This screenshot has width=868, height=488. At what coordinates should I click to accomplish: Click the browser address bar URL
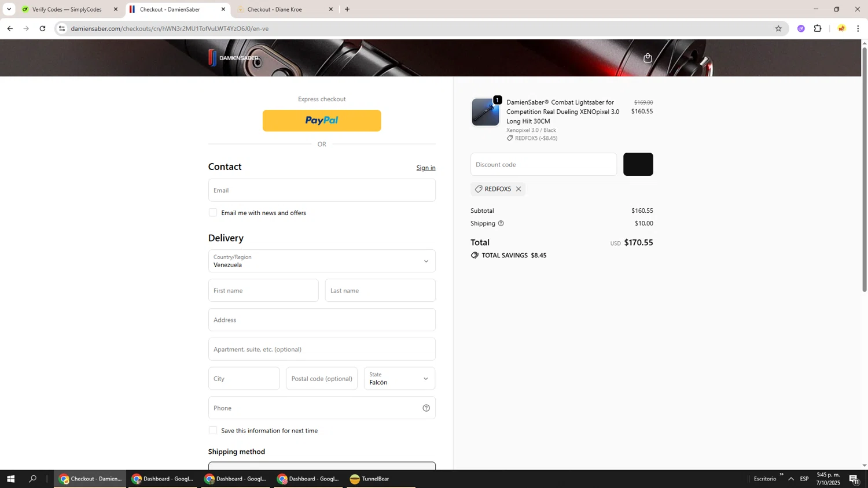170,28
